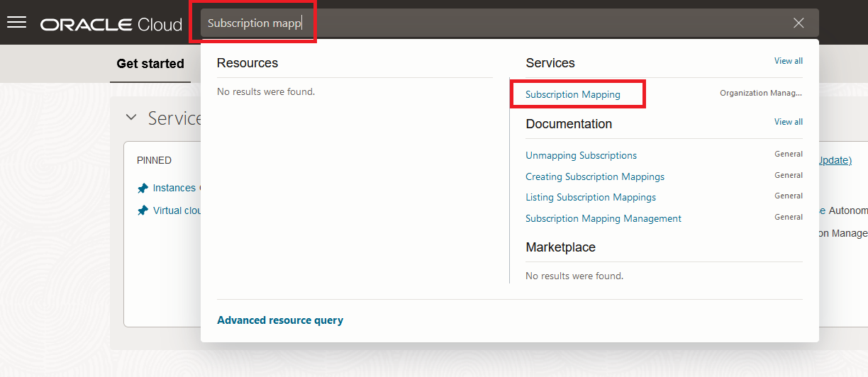Click View all next to Services
The image size is (868, 377).
(x=788, y=61)
